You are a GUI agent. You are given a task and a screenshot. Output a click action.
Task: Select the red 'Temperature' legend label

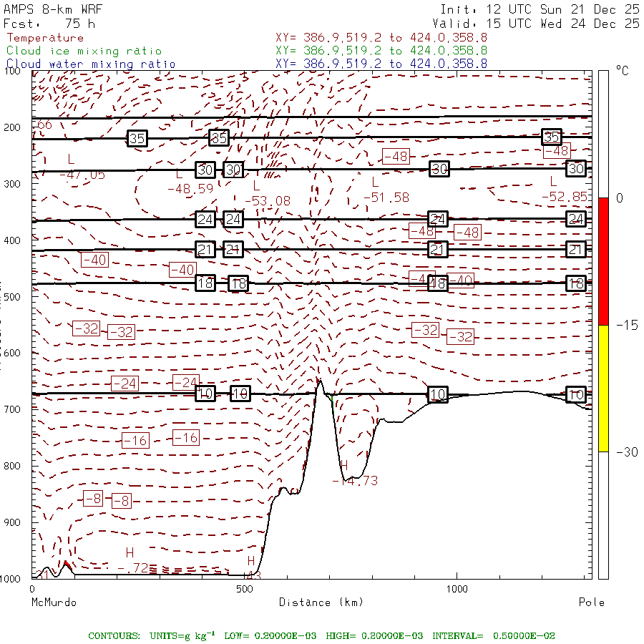(45, 38)
